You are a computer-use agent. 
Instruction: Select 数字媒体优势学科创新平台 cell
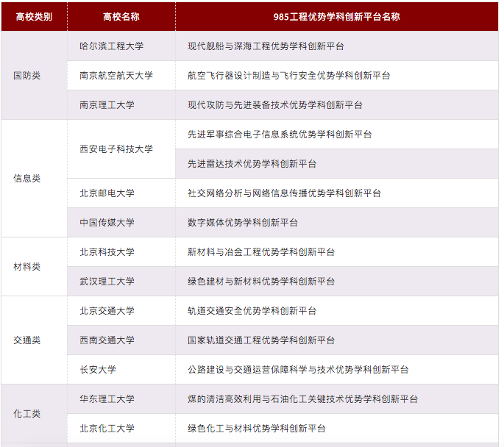pyautogui.click(x=337, y=223)
